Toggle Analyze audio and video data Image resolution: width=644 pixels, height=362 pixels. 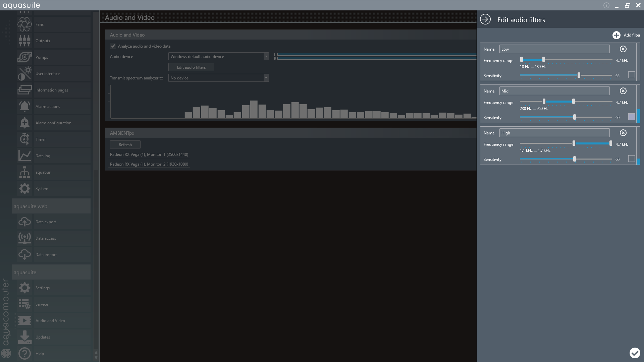click(113, 46)
